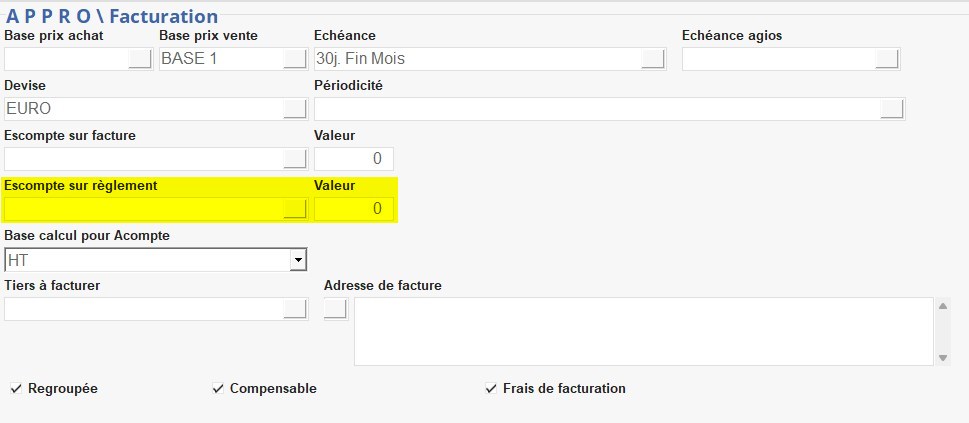Focus the Escompte sur règlement Valeur field

click(353, 208)
